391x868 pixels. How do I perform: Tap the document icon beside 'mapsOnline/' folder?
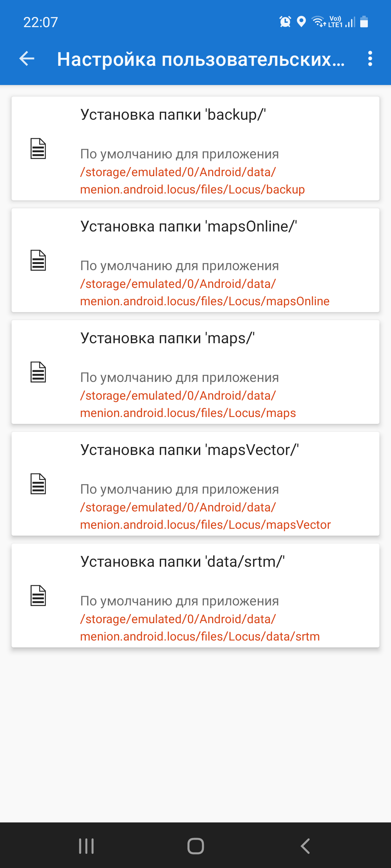(x=38, y=260)
